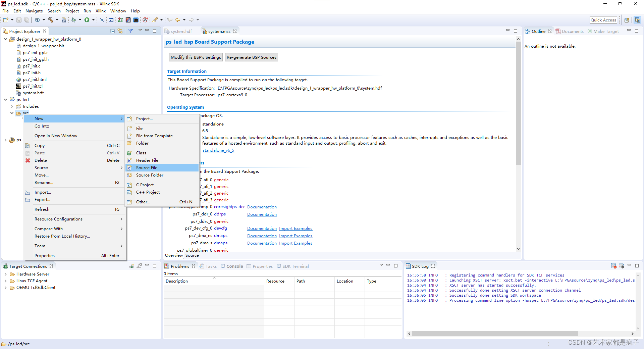
Task: Open the New wizard dropdown arrow
Action: 12,20
